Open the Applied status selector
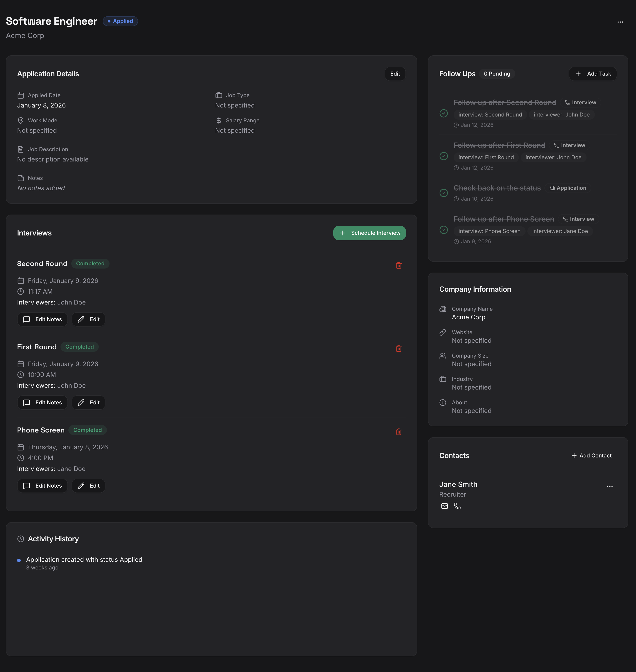636x672 pixels. [120, 21]
